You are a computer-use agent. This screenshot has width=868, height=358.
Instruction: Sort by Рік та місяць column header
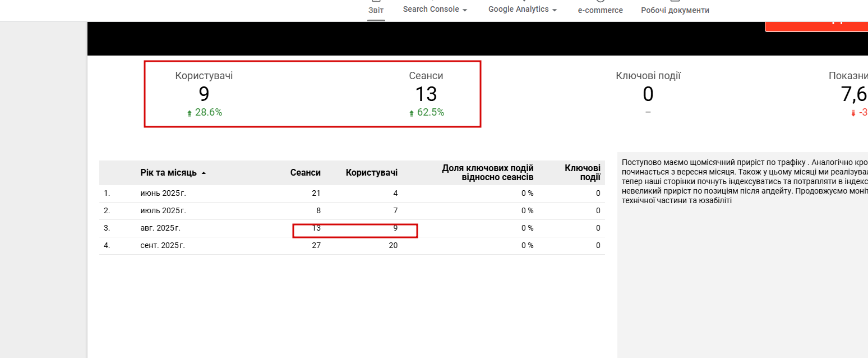(168, 173)
